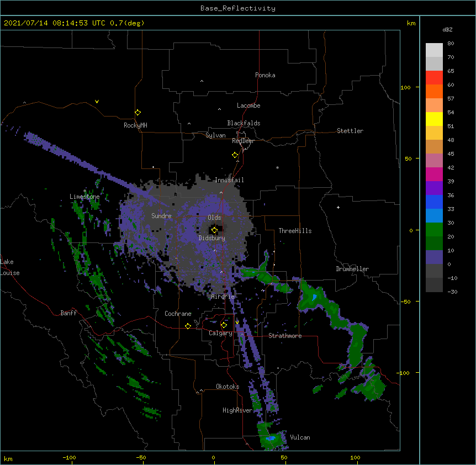Choose the gray -10 to 0 dBZ swatch

click(434, 271)
